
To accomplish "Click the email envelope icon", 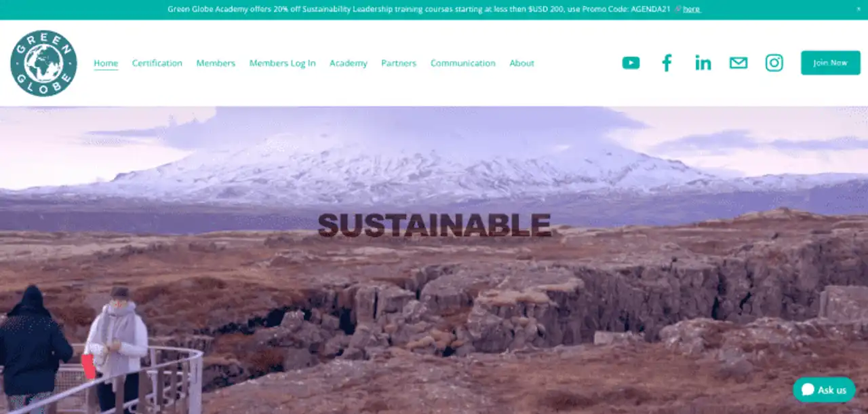I will (738, 63).
